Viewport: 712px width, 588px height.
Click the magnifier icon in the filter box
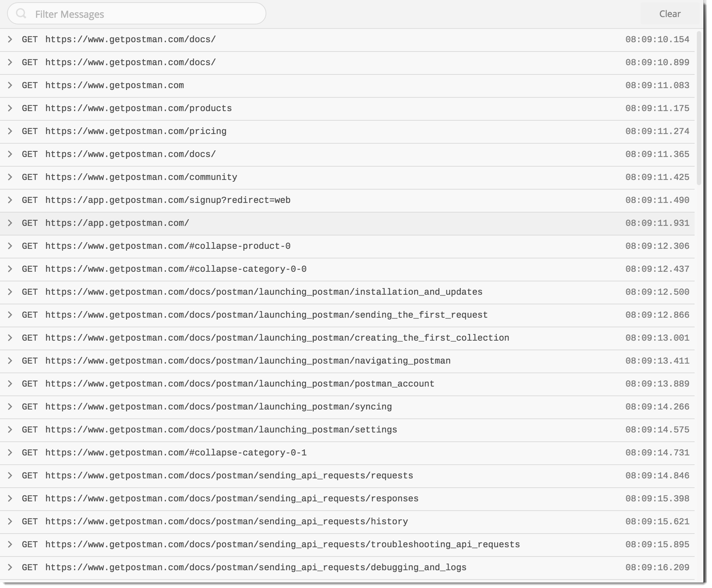(x=21, y=14)
